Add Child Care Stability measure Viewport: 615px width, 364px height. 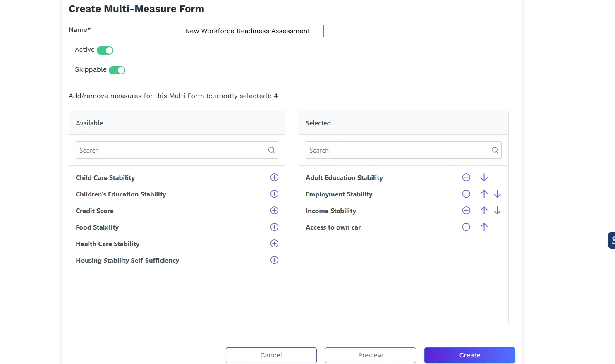click(x=274, y=177)
